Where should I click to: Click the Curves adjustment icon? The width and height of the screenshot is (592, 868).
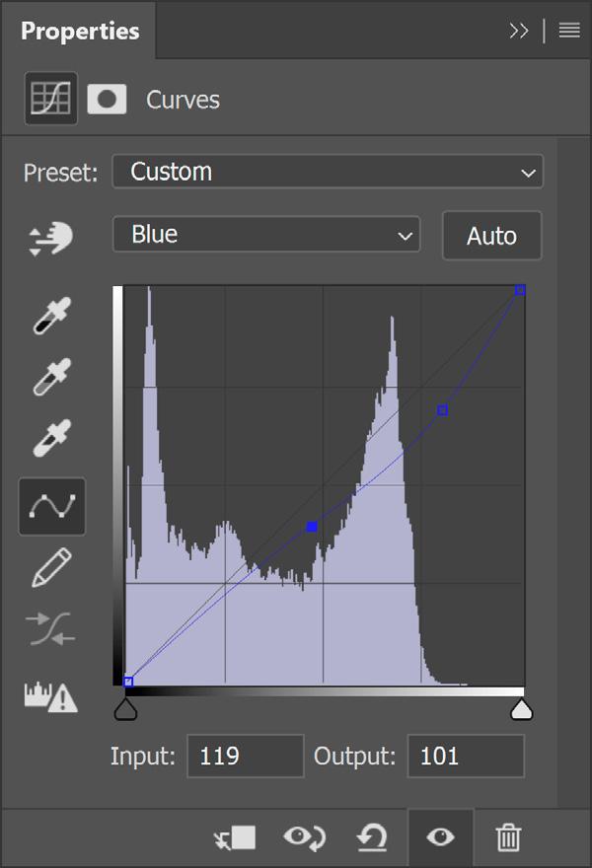(x=50, y=99)
